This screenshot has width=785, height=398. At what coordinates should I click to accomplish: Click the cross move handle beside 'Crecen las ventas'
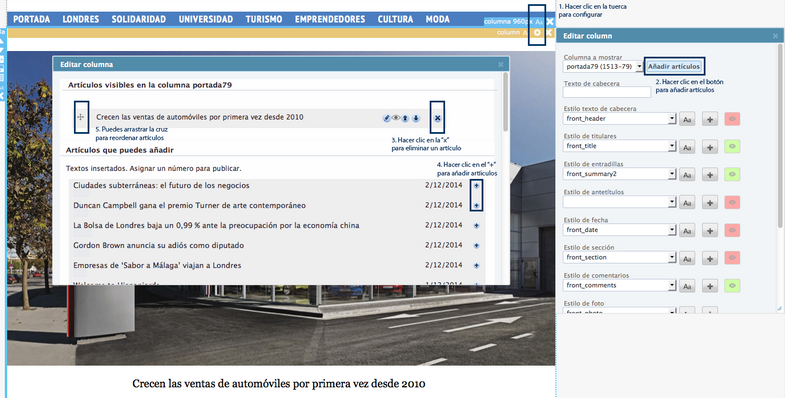(81, 117)
